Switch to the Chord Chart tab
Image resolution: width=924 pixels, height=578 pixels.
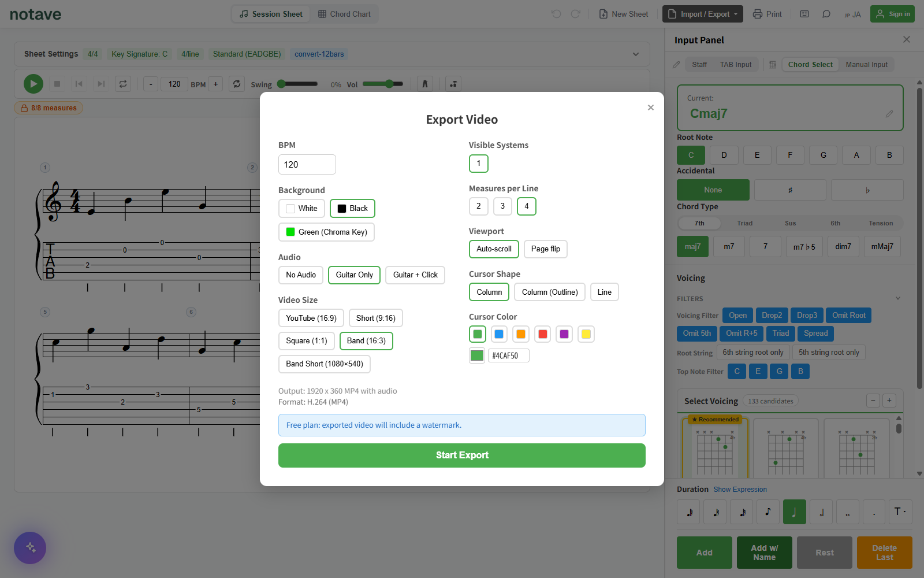344,14
